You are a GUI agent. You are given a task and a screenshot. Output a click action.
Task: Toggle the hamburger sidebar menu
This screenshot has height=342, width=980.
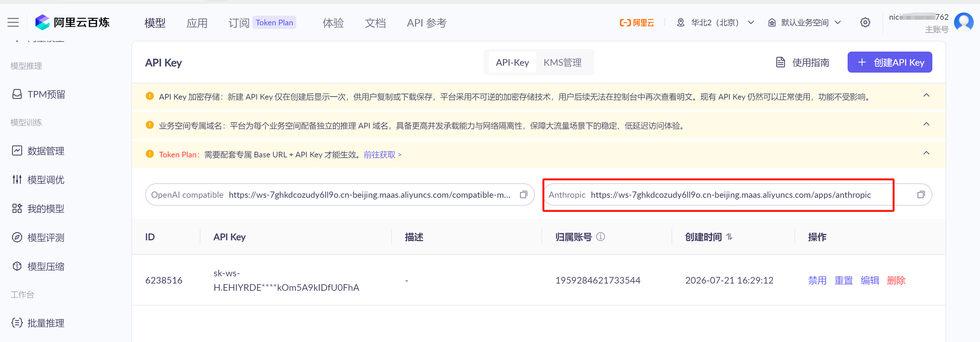click(13, 22)
